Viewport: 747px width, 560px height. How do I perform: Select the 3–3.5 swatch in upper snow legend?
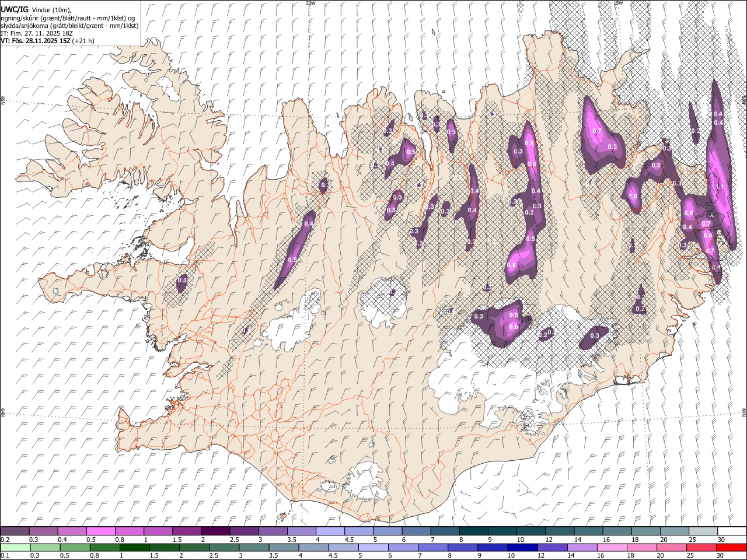273,531
